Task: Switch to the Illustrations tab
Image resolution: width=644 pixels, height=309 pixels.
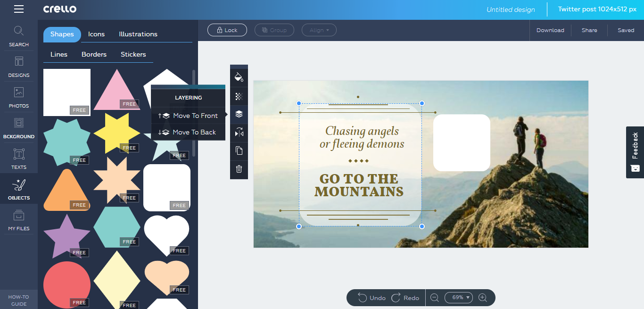Action: click(138, 34)
